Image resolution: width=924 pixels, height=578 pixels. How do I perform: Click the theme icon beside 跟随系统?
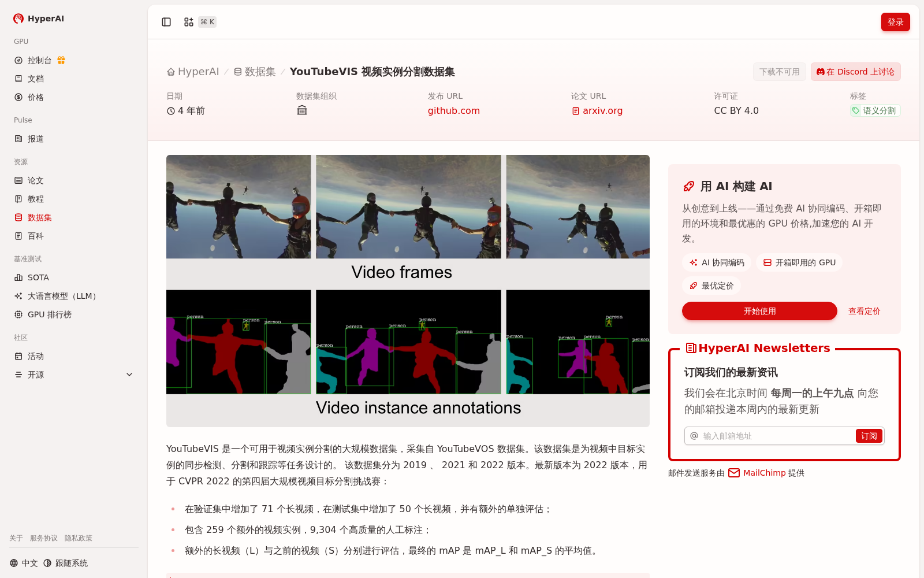tap(47, 563)
